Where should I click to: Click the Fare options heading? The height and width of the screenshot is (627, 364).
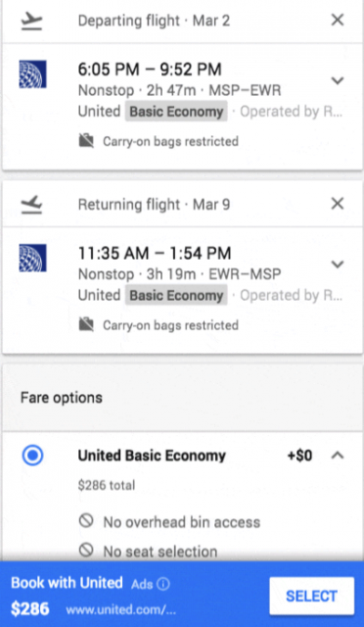point(62,398)
